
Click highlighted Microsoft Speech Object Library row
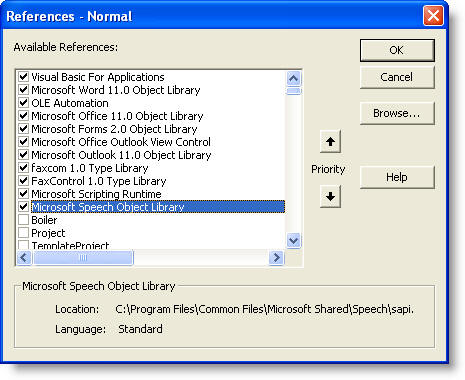coord(158,207)
